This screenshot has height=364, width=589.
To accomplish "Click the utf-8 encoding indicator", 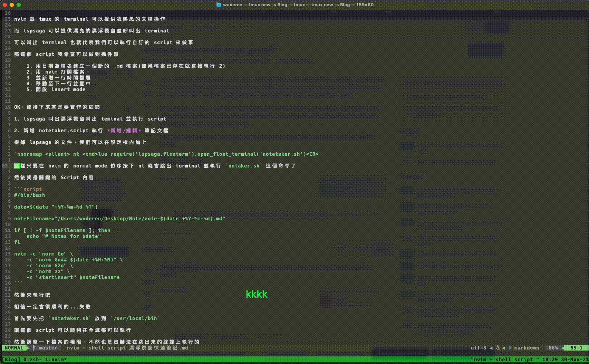I will [x=479, y=348].
